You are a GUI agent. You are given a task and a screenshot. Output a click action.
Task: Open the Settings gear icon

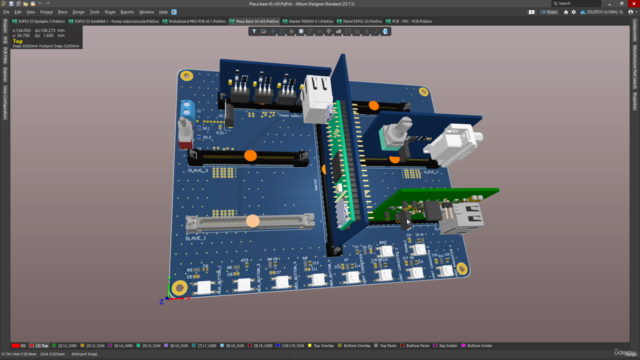(x=573, y=12)
